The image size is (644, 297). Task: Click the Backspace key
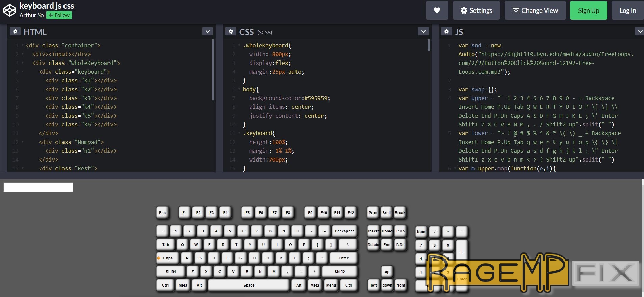click(x=345, y=231)
